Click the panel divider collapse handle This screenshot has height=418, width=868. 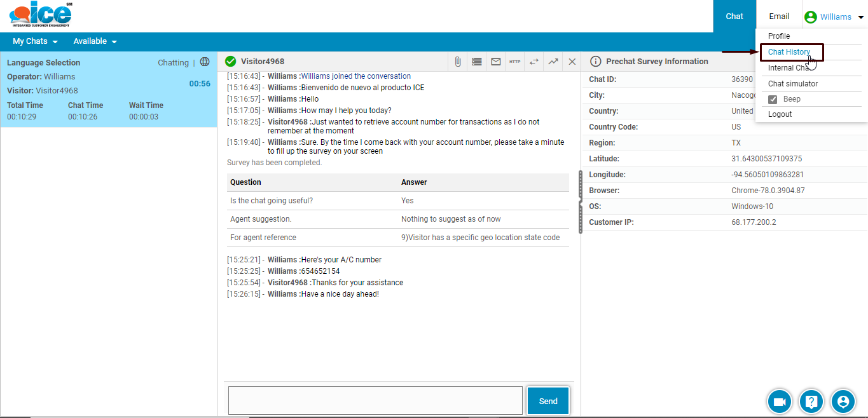pyautogui.click(x=580, y=202)
